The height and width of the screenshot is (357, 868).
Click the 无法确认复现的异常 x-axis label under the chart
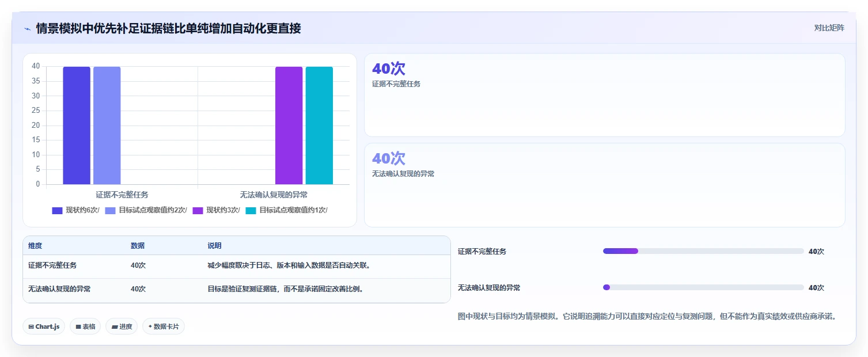click(274, 195)
